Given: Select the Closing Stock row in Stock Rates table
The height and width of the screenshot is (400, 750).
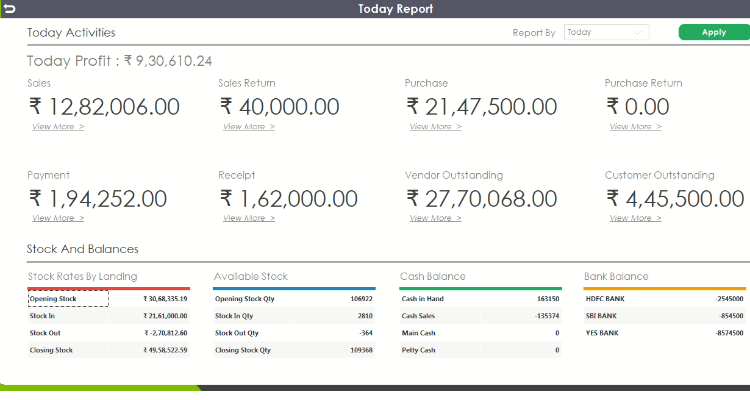Looking at the screenshot, I should click(x=109, y=350).
